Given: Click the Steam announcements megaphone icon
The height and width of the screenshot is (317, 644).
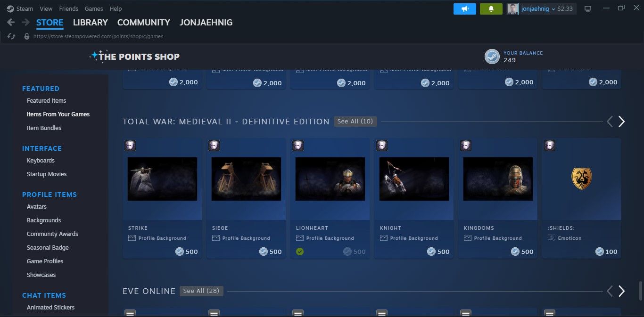Looking at the screenshot, I should pyautogui.click(x=464, y=8).
